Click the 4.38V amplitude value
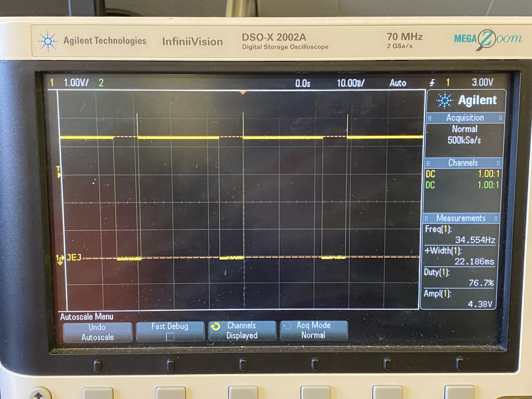532x399 pixels. click(x=480, y=305)
